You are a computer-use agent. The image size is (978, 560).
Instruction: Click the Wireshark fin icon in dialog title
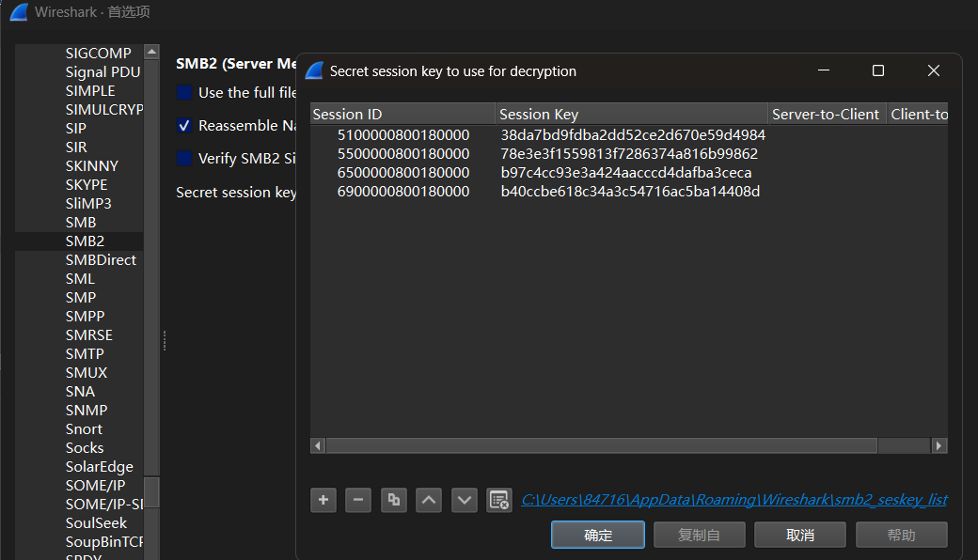[x=314, y=71]
